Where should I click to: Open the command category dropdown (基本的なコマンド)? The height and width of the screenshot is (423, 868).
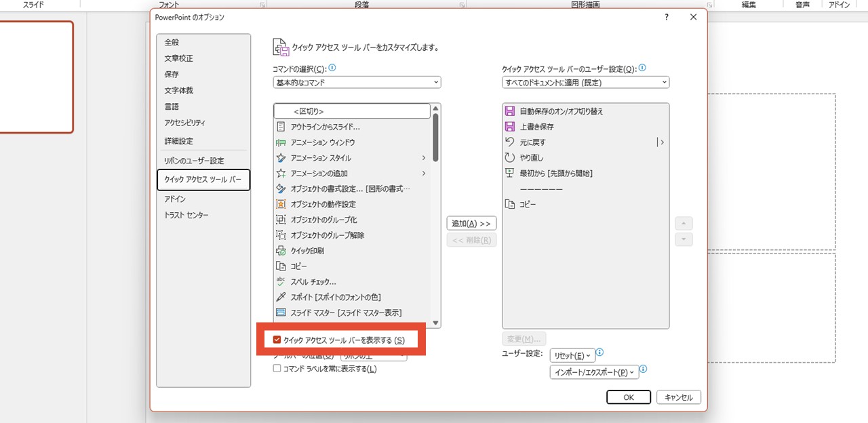[357, 83]
